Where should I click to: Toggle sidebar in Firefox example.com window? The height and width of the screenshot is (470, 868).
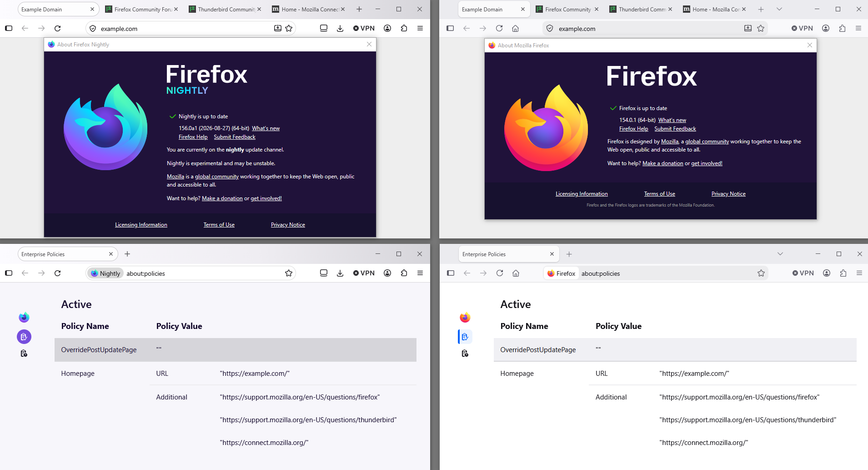coord(450,28)
